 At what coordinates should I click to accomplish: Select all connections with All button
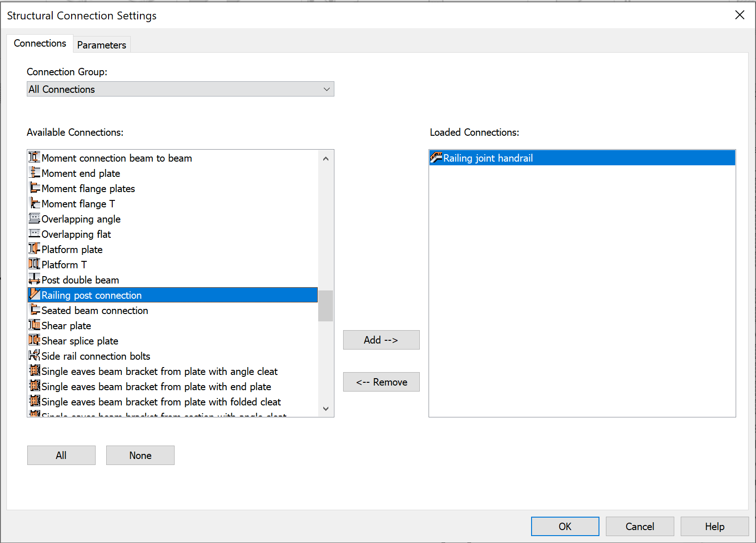coord(61,455)
